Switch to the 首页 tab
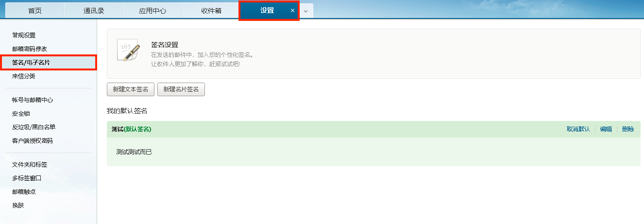The height and width of the screenshot is (224, 644). 34,11
